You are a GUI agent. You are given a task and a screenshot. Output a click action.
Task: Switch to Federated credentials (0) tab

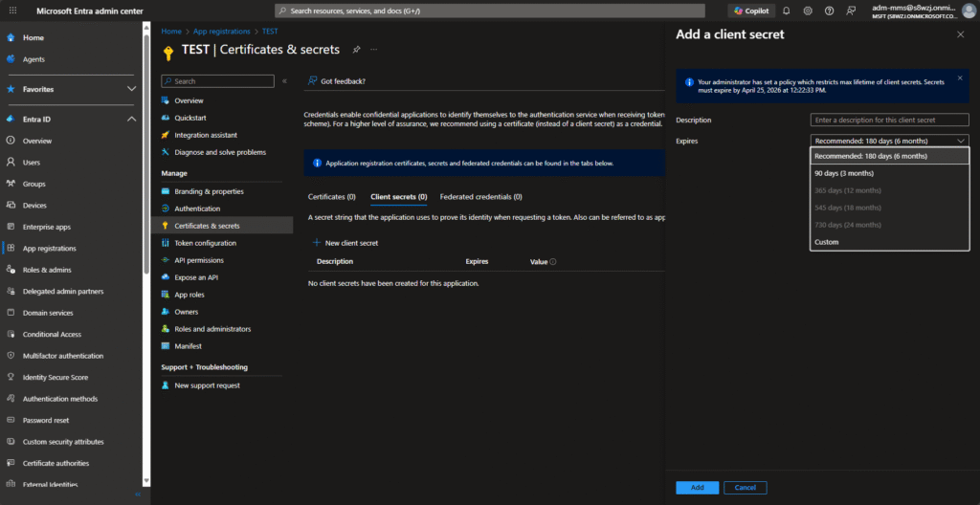point(480,196)
